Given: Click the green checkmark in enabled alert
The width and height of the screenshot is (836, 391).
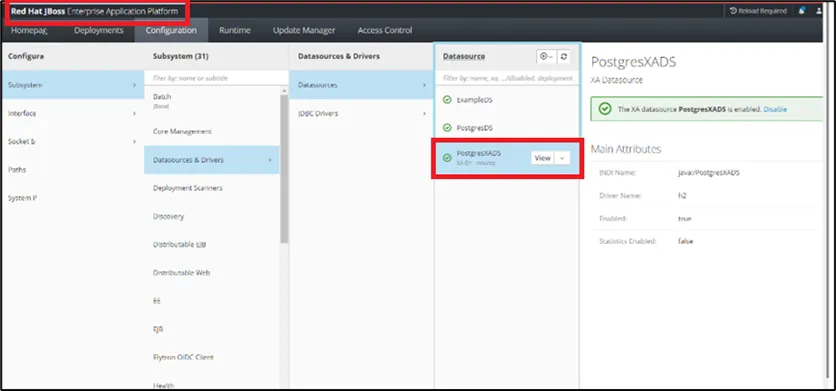Looking at the screenshot, I should click(x=605, y=109).
